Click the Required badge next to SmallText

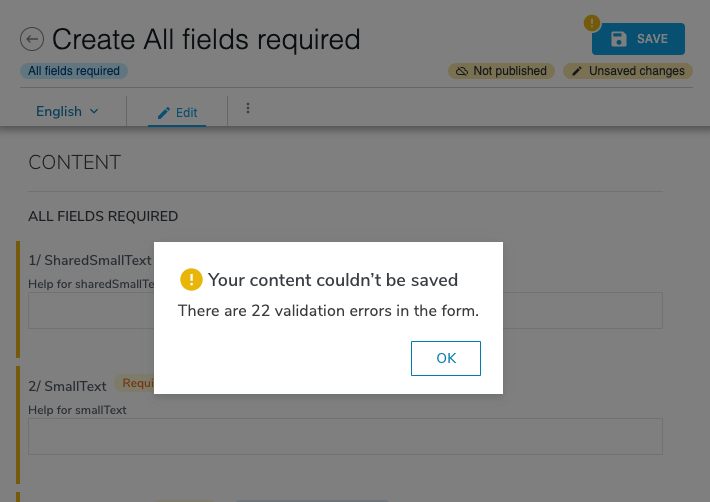coord(134,383)
